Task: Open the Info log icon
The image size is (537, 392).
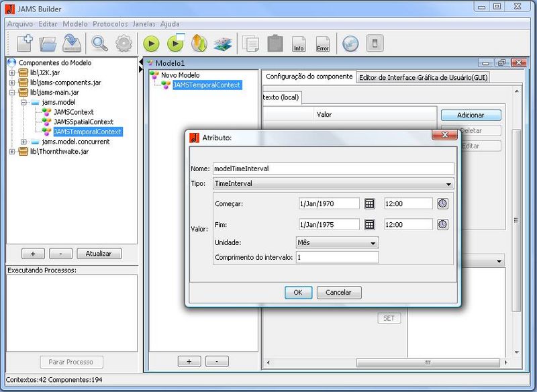Action: 299,44
